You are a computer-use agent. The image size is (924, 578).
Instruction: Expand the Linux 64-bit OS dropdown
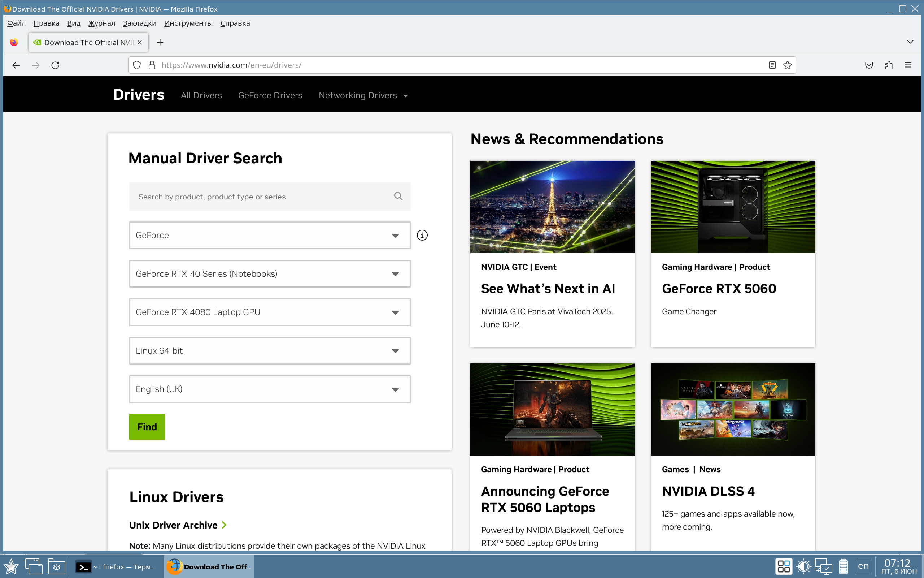point(270,350)
